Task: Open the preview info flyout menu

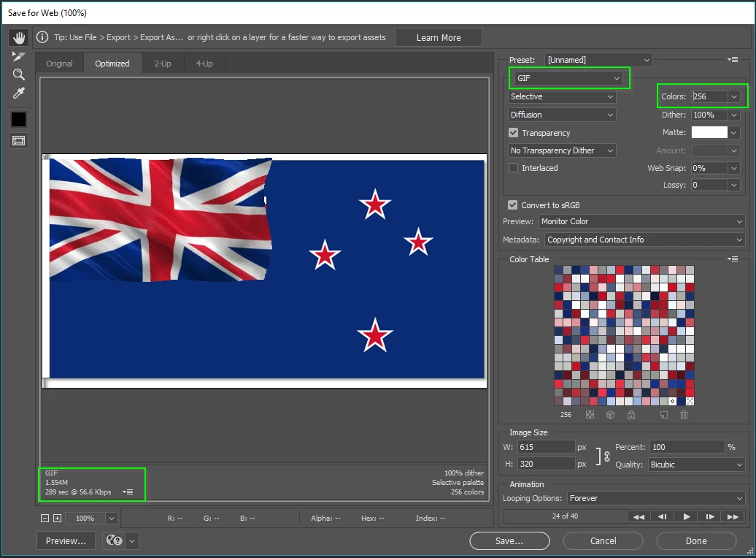Action: (x=128, y=492)
